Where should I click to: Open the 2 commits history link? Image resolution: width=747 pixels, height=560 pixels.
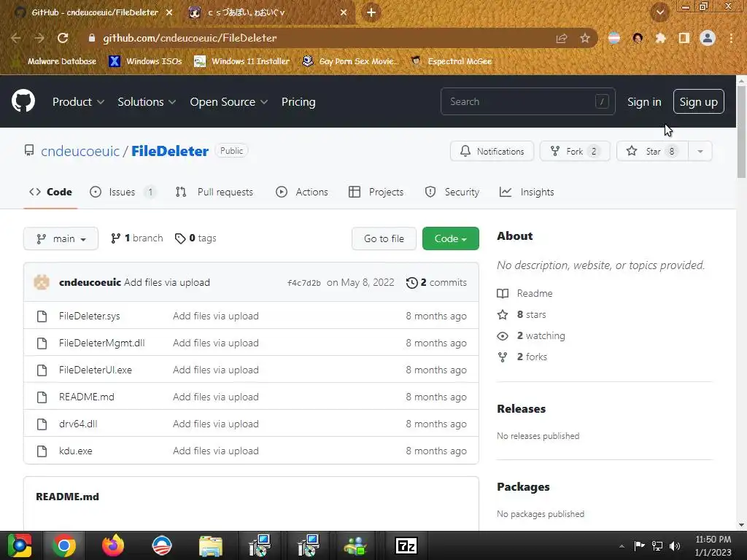tap(436, 283)
